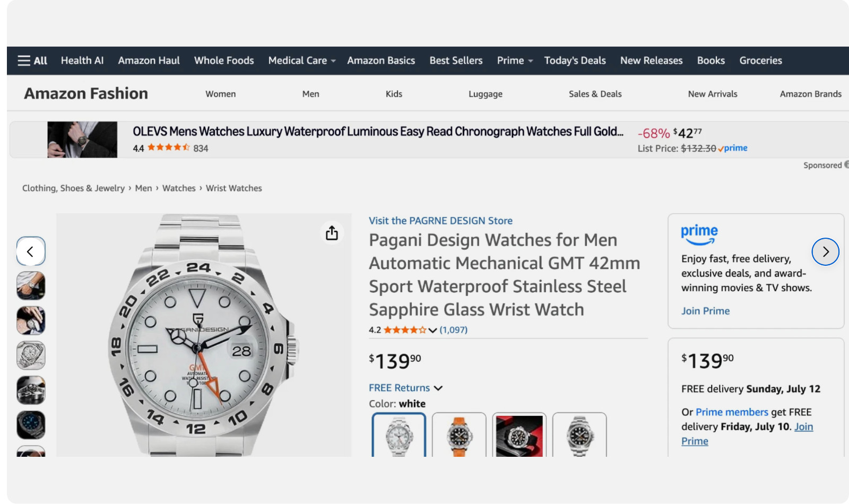Click the Sponsored info icon
Image resolution: width=849 pixels, height=504 pixels.
(847, 165)
